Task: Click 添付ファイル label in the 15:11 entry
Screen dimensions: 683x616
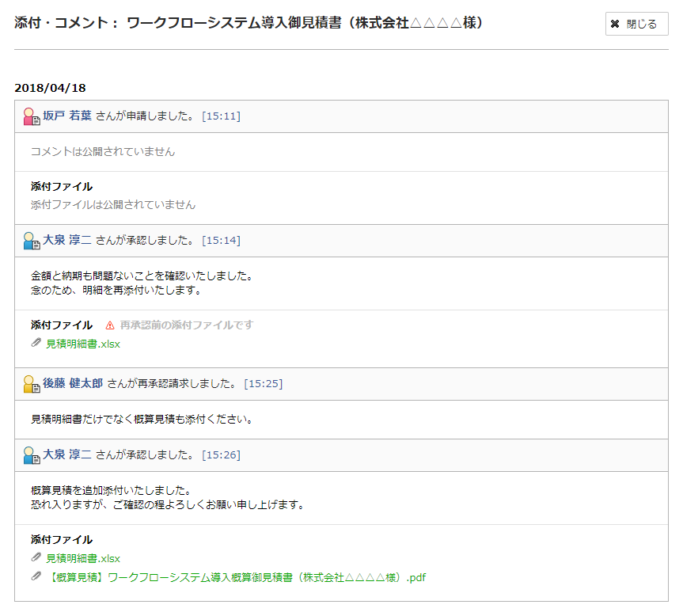Action: coord(62,186)
